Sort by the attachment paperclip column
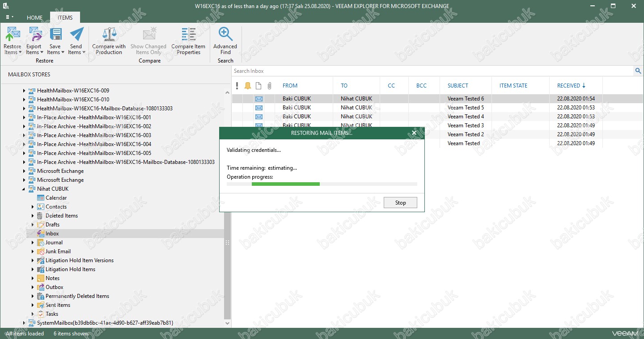This screenshot has height=339, width=644. click(269, 86)
